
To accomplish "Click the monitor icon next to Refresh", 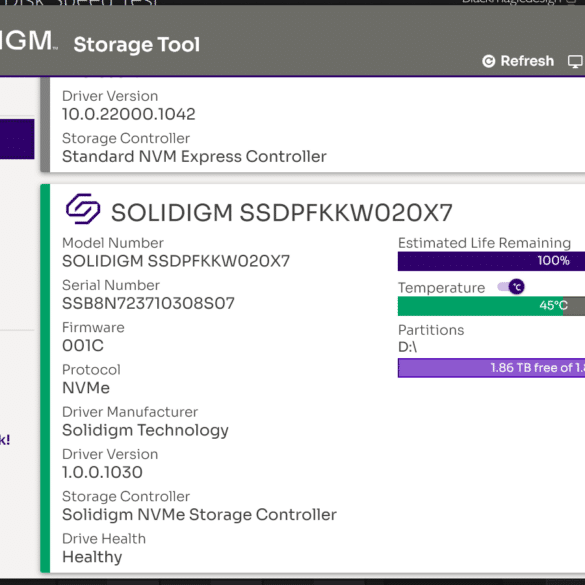I will 576,62.
